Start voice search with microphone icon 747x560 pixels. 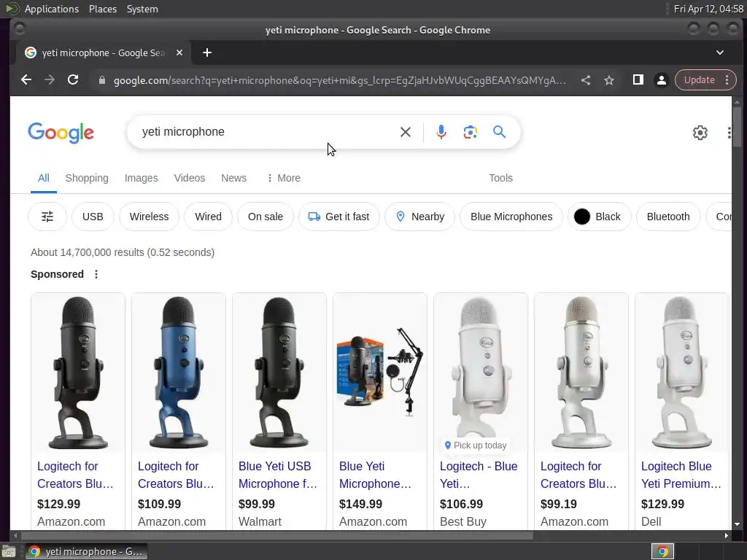[441, 132]
